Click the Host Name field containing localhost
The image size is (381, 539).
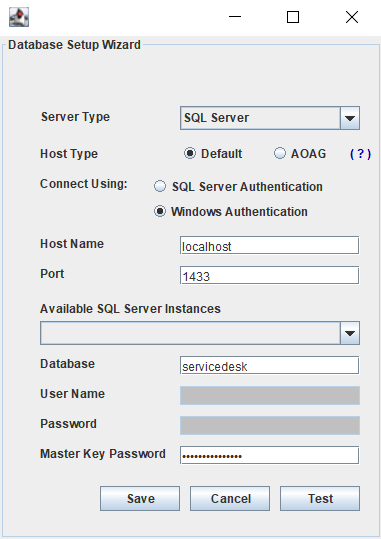(270, 245)
